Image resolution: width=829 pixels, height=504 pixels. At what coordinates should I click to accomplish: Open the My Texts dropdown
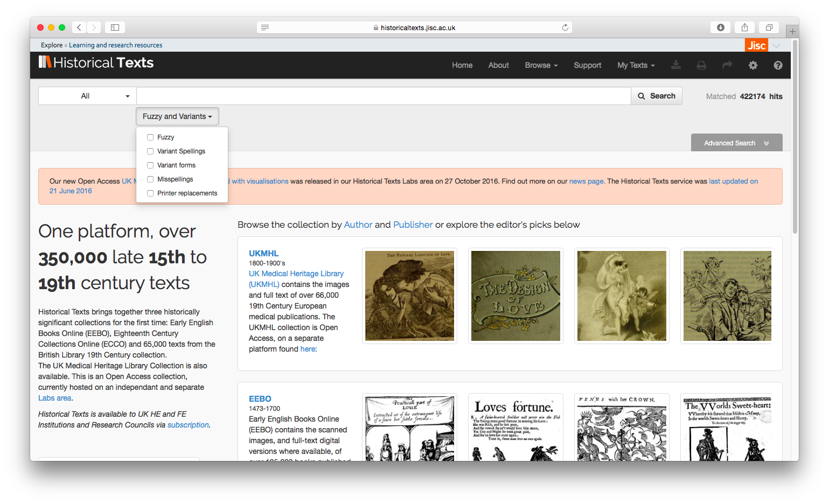point(636,65)
